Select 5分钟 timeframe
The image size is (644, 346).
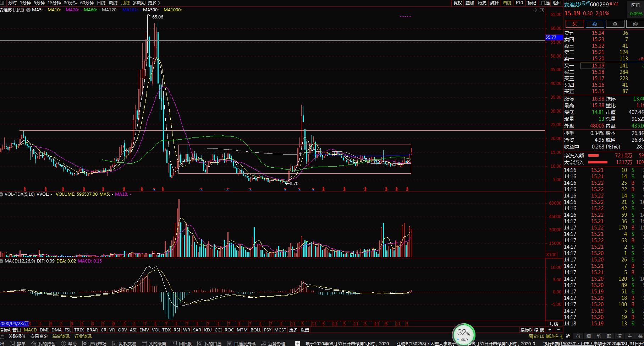point(39,2)
